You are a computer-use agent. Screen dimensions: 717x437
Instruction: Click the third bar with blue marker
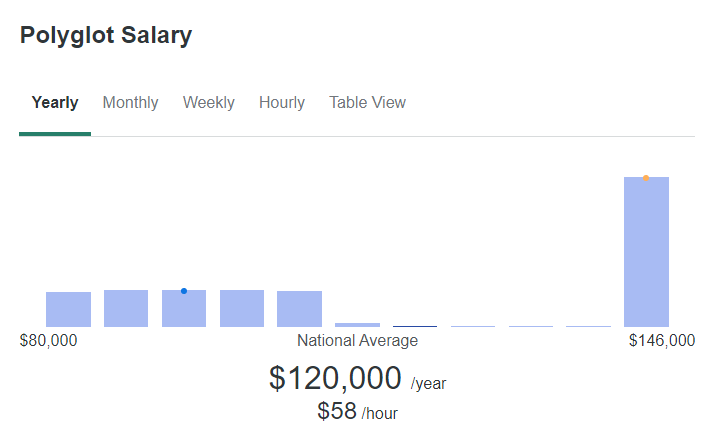(x=184, y=309)
